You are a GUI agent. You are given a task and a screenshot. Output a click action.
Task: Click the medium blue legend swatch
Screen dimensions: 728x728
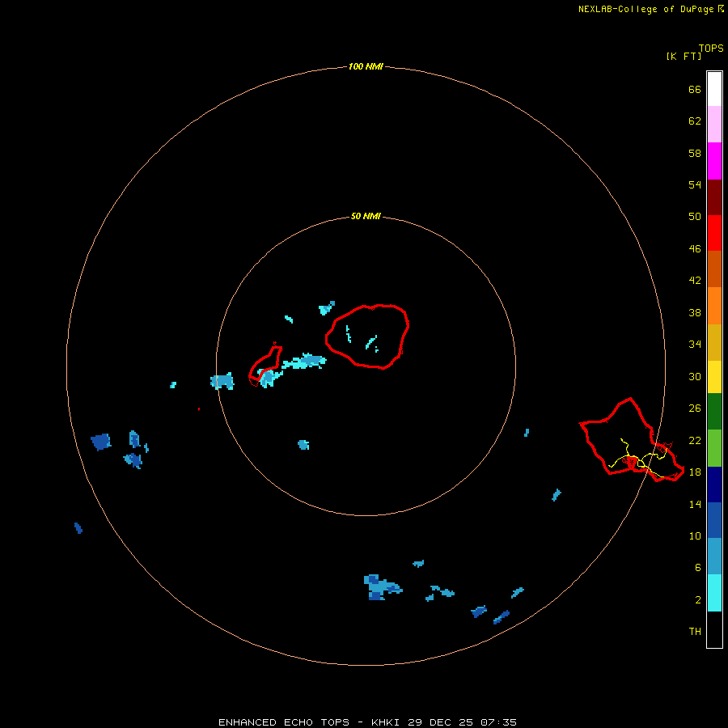[x=714, y=520]
